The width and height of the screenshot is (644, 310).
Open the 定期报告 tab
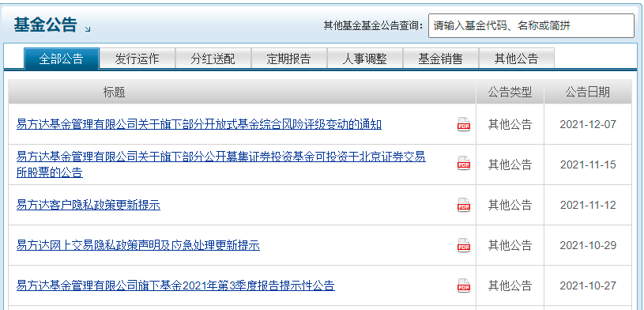pyautogui.click(x=288, y=59)
